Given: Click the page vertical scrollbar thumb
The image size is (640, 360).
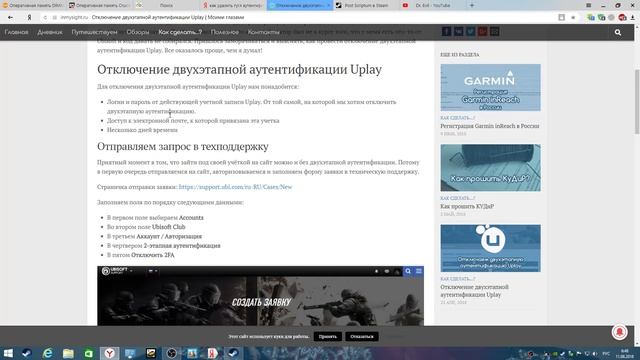Looking at the screenshot, I should (x=637, y=101).
